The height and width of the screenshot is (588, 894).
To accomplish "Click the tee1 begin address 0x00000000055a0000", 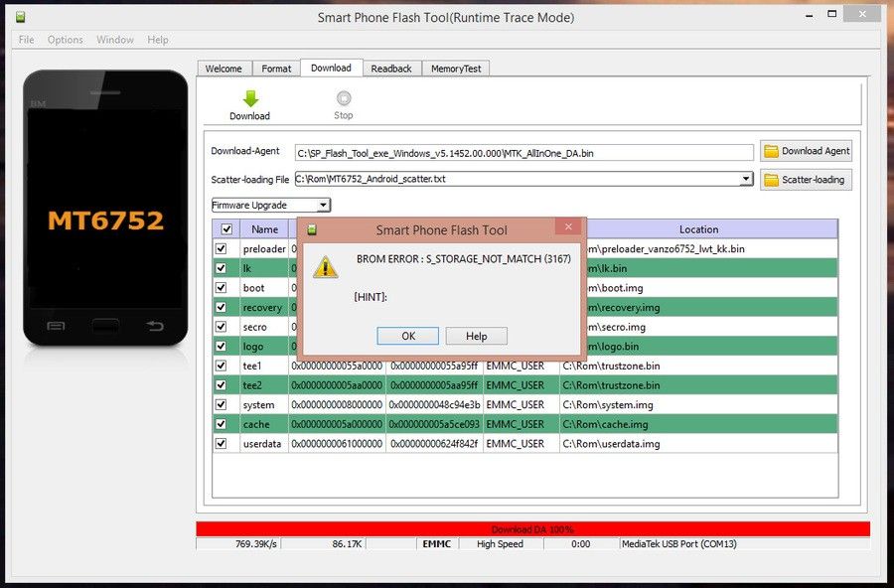I will coord(337,366).
